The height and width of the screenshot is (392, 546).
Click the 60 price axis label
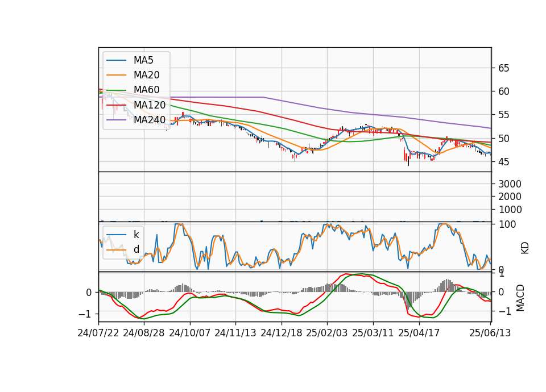click(503, 91)
